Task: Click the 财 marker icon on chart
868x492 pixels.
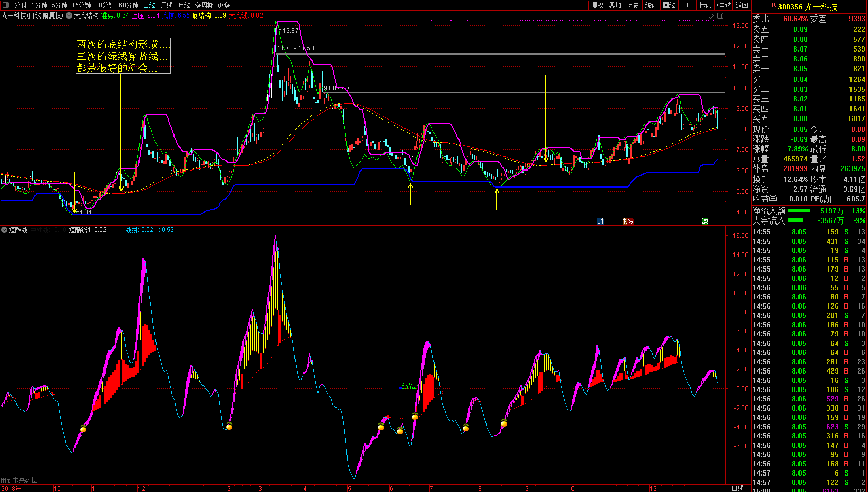Action: click(x=600, y=222)
